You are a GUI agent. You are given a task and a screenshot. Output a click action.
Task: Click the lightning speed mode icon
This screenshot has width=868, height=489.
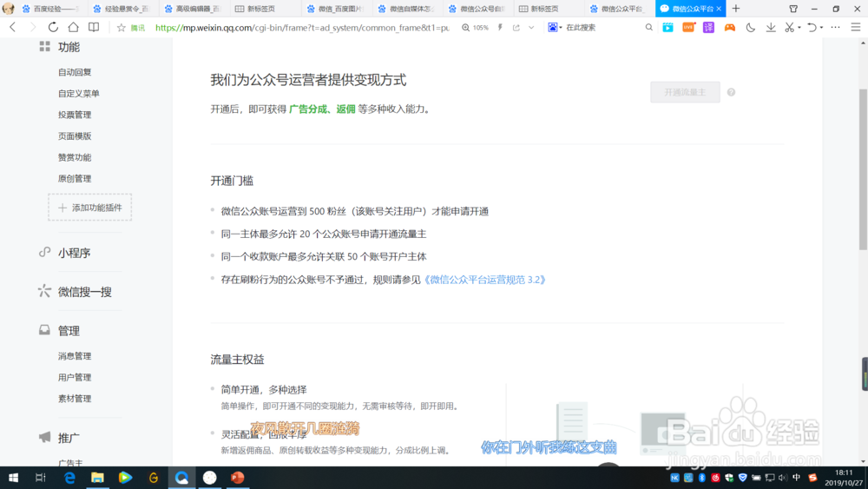500,27
